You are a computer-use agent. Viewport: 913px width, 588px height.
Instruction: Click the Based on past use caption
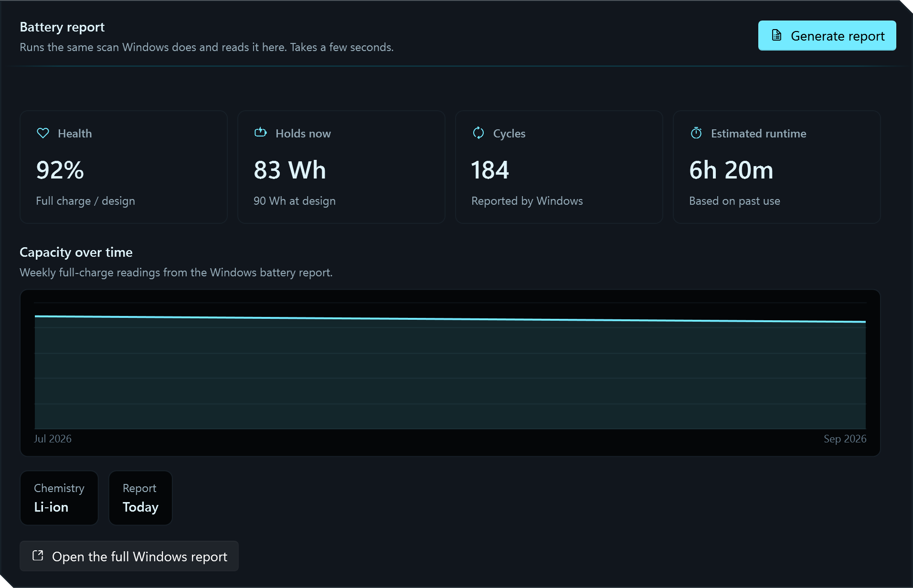(x=734, y=201)
